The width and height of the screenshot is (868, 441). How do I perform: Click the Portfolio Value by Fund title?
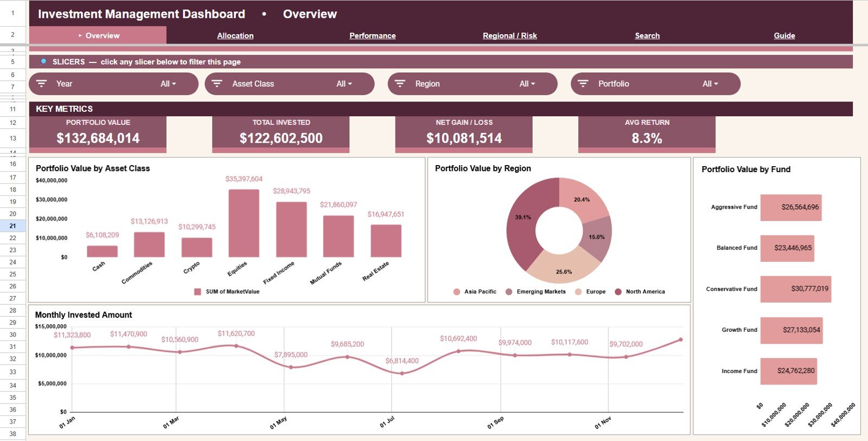(x=746, y=169)
